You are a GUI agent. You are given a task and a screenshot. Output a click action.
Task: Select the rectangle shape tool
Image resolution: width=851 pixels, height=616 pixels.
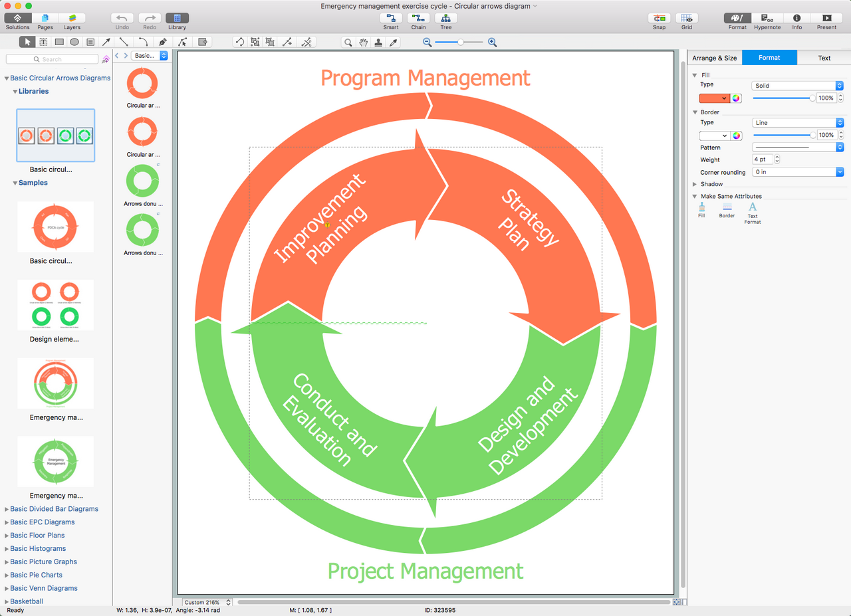pyautogui.click(x=59, y=42)
